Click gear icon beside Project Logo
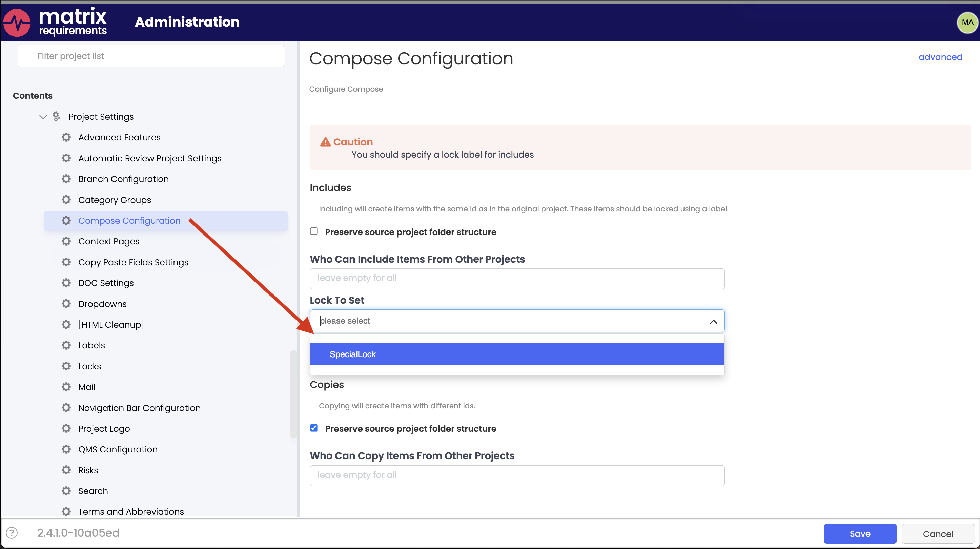 pyautogui.click(x=66, y=428)
